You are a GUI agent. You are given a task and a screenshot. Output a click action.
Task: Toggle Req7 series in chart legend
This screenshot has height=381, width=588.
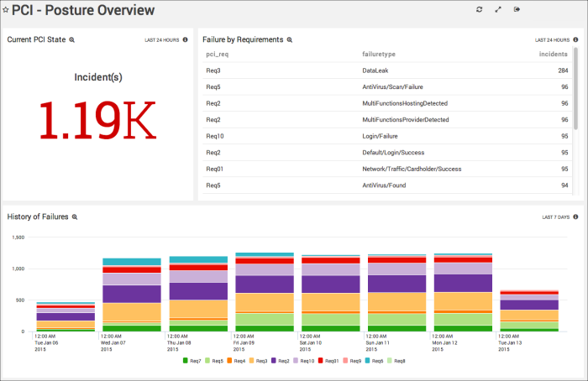click(194, 361)
